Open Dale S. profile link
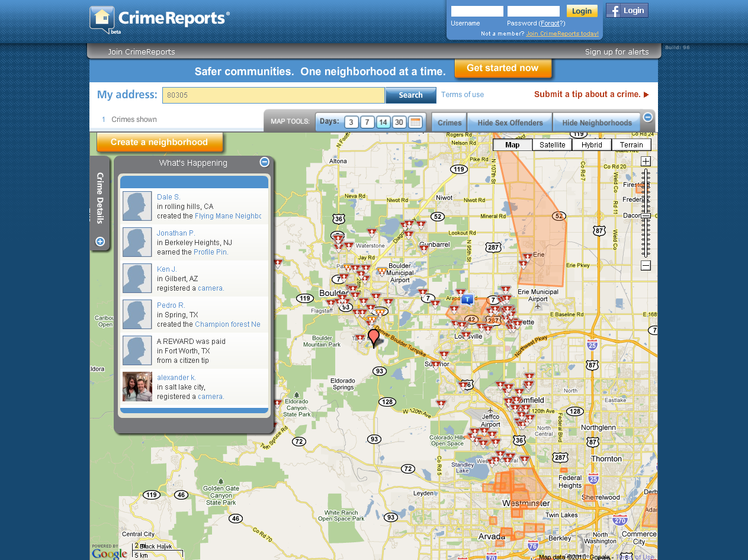Viewport: 748px width, 560px height. 169,197
